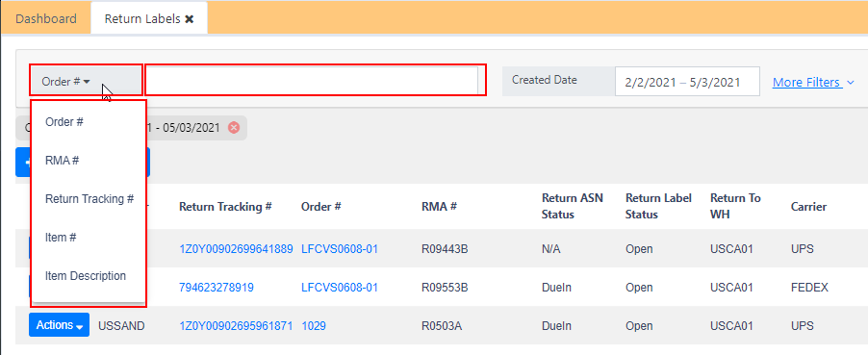Choose Return Tracking # from dropdown list
Screen dimensions: 868x355
point(89,199)
